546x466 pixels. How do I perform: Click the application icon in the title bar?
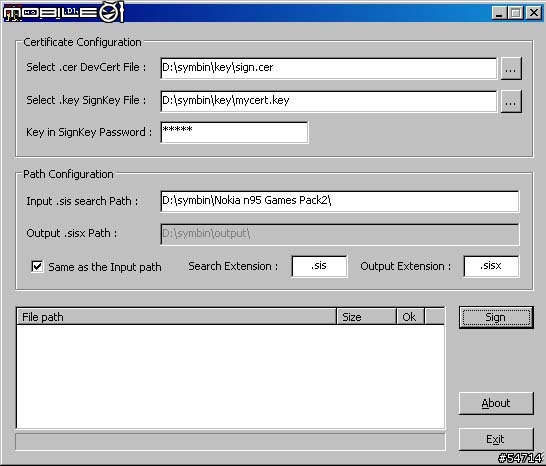[12, 13]
